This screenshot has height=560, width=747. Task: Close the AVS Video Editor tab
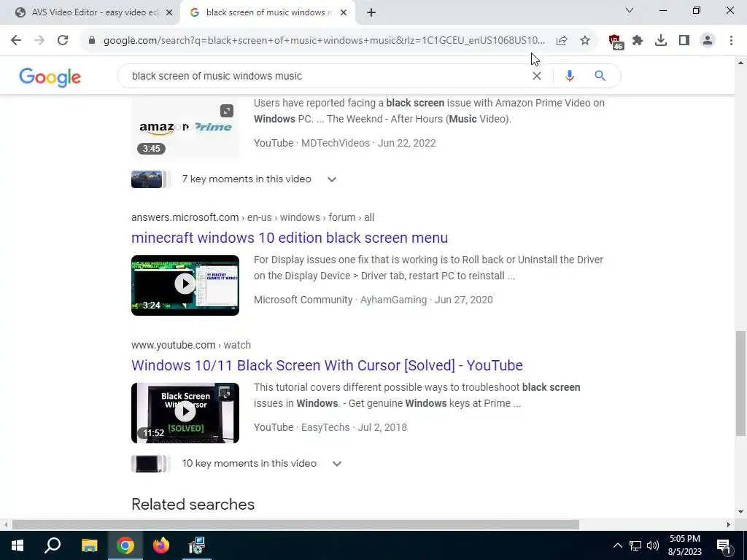(169, 13)
